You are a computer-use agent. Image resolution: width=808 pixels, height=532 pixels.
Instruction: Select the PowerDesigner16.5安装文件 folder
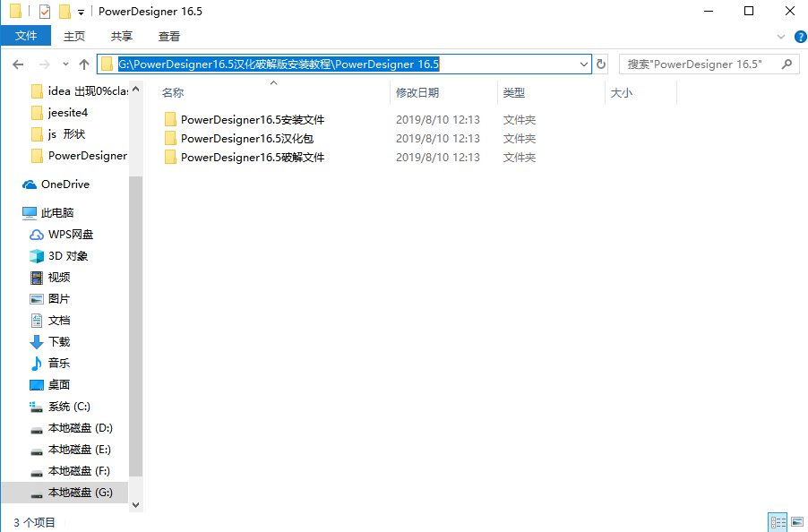click(253, 120)
